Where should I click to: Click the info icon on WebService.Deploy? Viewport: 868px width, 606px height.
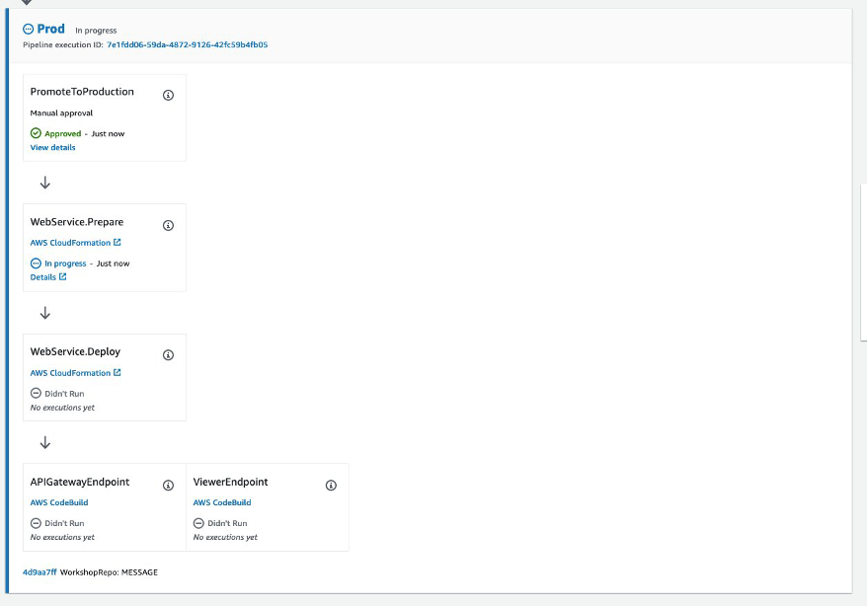[168, 354]
